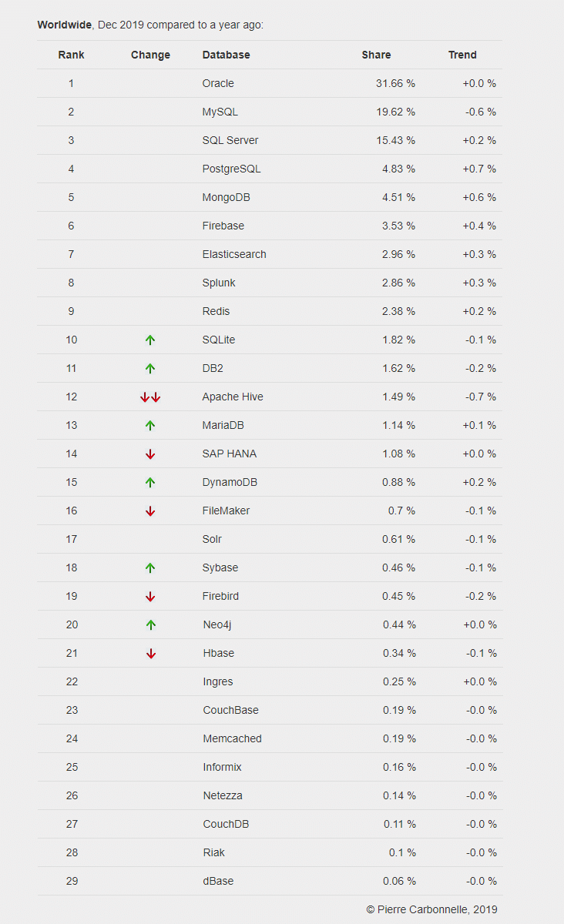Select the Rank column header

tap(72, 55)
